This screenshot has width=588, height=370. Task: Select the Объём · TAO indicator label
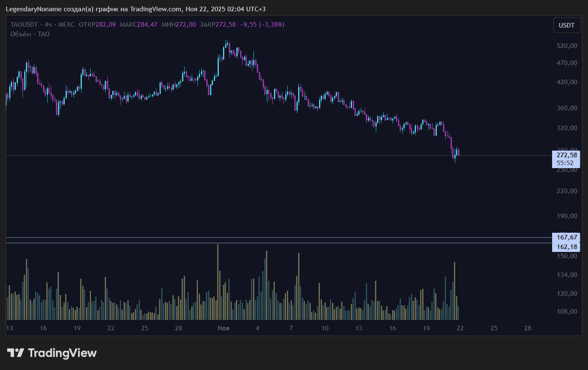point(30,34)
